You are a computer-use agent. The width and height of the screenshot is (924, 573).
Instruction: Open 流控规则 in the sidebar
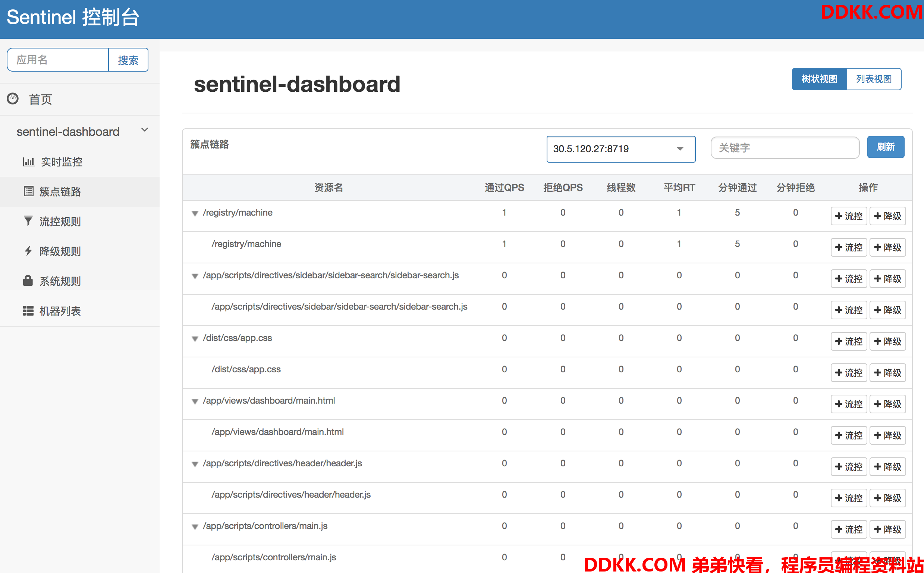click(79, 221)
